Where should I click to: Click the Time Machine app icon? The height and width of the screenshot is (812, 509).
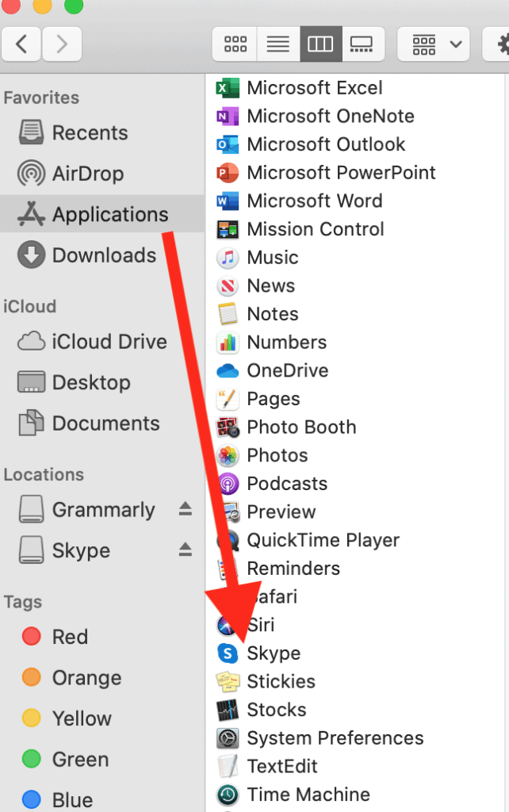(x=228, y=795)
